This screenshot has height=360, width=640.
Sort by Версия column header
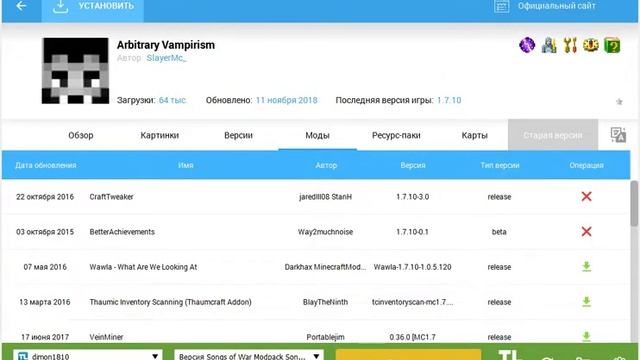click(x=413, y=165)
